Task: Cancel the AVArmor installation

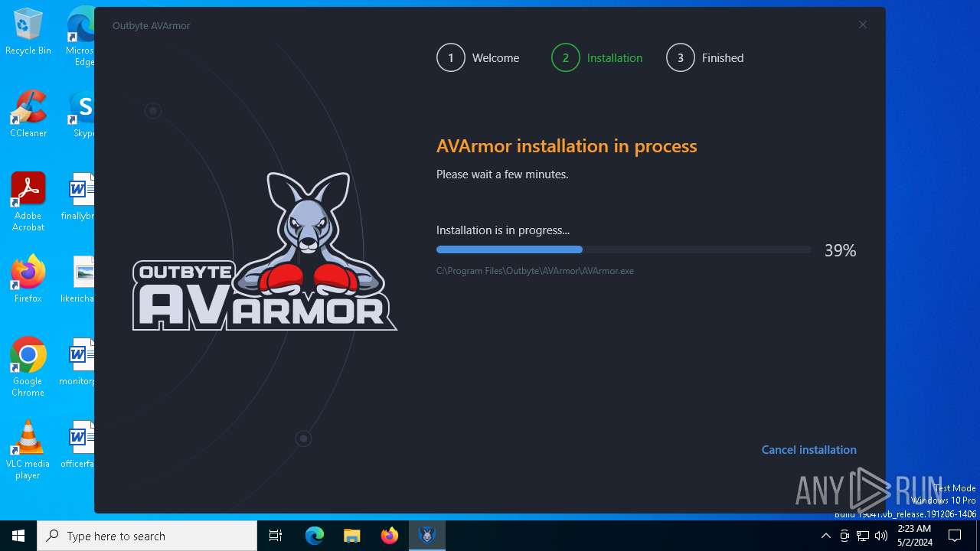Action: click(808, 450)
